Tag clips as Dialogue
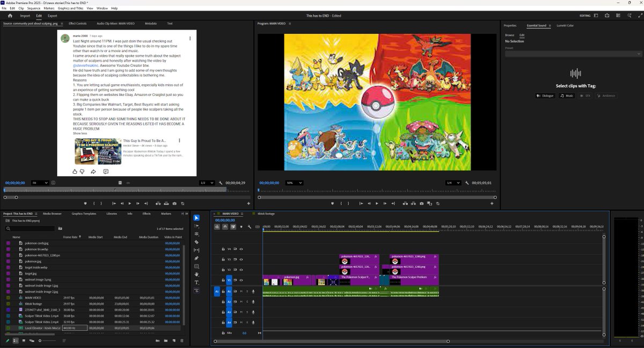 545,95
